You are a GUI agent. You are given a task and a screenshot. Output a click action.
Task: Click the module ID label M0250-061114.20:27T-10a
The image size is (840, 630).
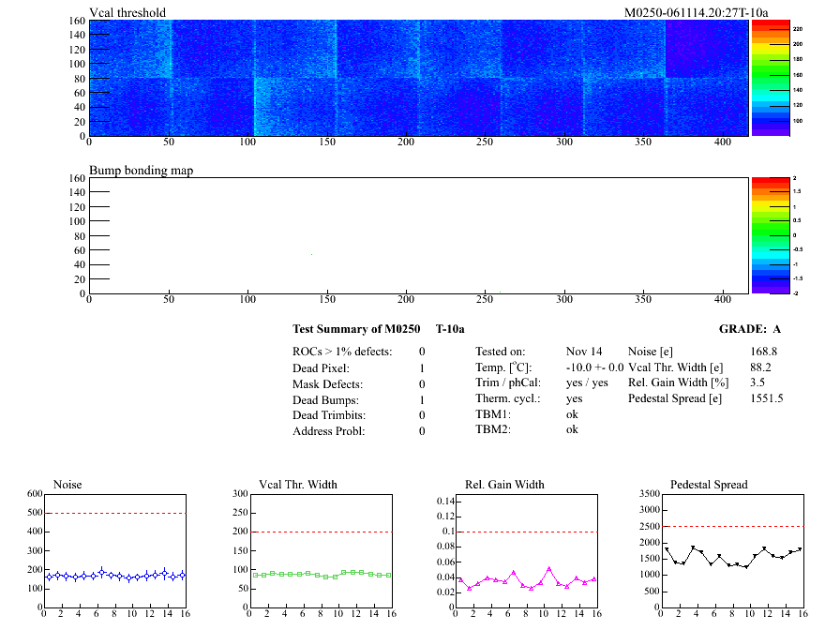click(697, 13)
